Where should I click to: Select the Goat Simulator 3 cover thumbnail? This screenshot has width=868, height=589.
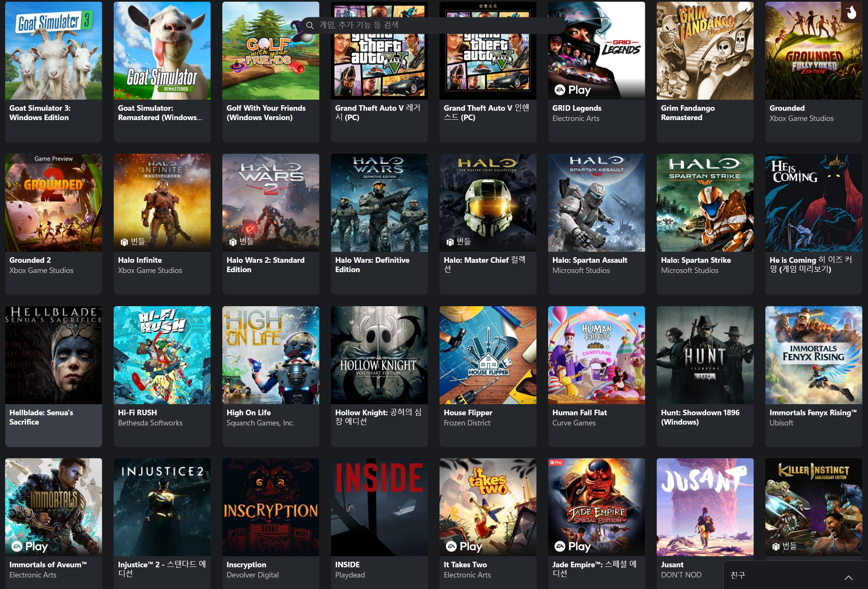53,51
